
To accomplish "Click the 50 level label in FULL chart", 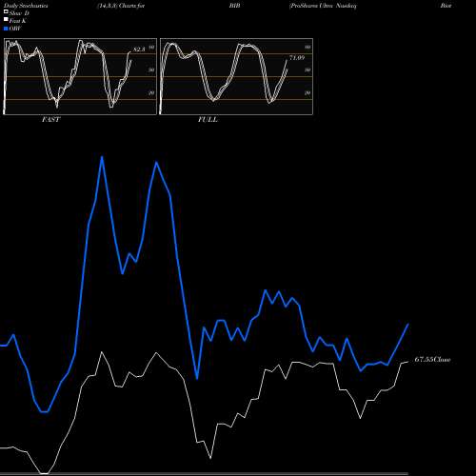I will click(307, 70).
